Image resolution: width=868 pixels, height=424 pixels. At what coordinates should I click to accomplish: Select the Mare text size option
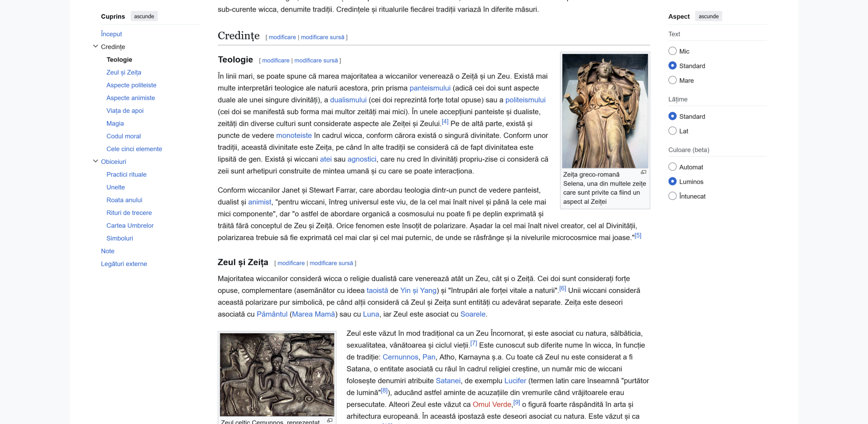tap(673, 80)
